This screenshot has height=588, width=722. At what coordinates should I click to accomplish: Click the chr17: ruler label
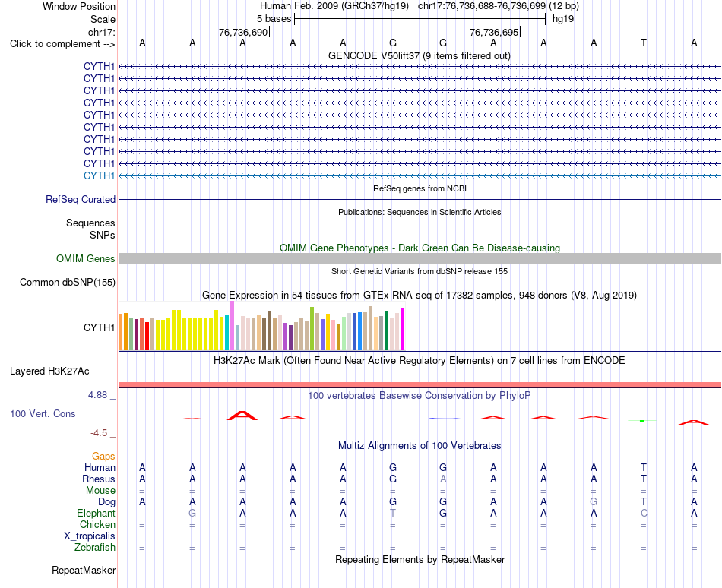tap(102, 32)
